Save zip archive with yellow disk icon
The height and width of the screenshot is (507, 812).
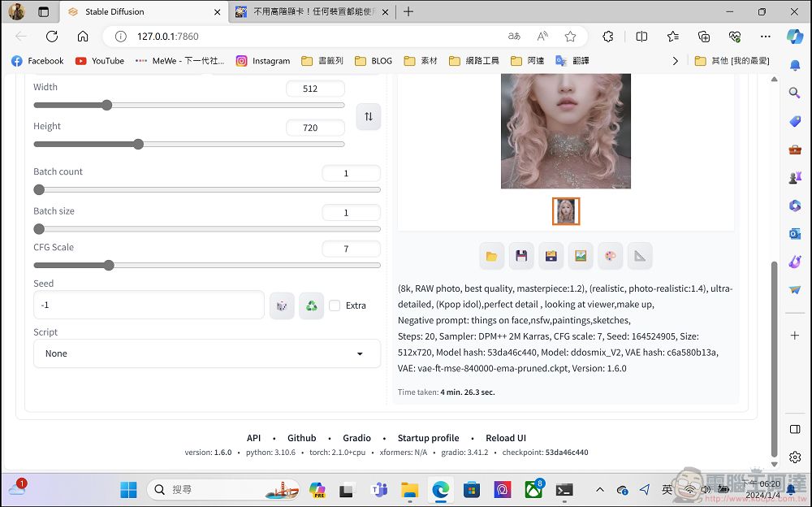click(x=551, y=256)
